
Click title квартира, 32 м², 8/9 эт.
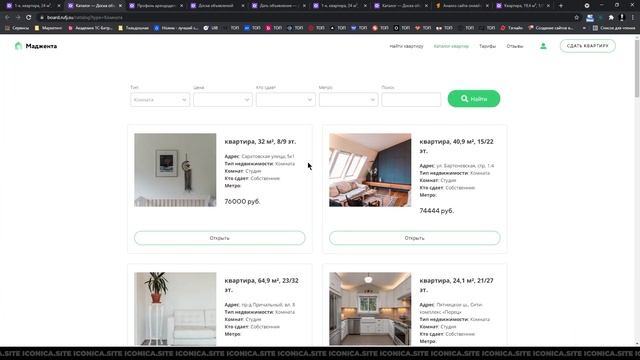tap(260, 142)
